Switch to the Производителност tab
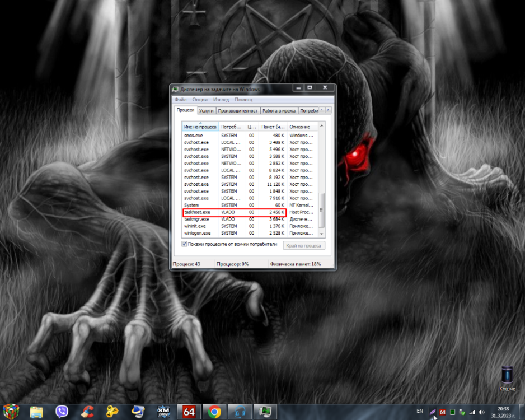Image resolution: width=525 pixels, height=420 pixels. 238,111
